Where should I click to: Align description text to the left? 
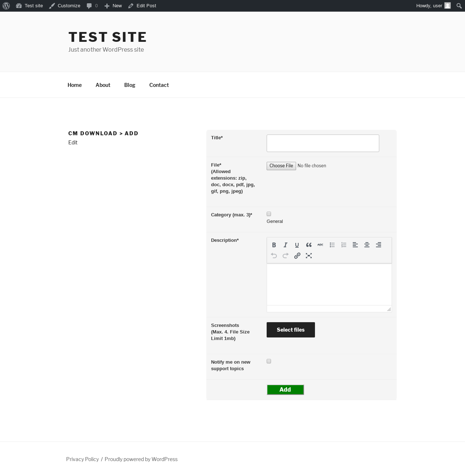[355, 245]
